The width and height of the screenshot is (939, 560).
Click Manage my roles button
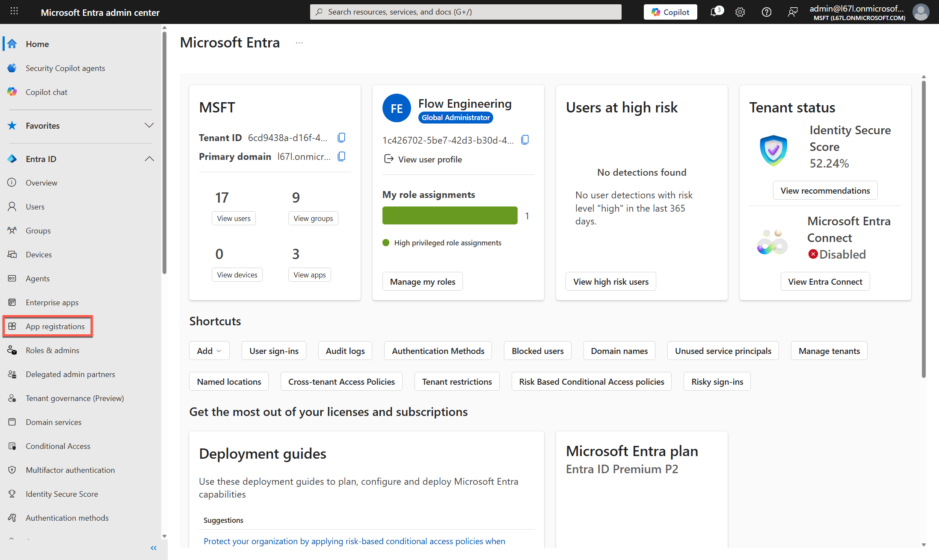423,281
